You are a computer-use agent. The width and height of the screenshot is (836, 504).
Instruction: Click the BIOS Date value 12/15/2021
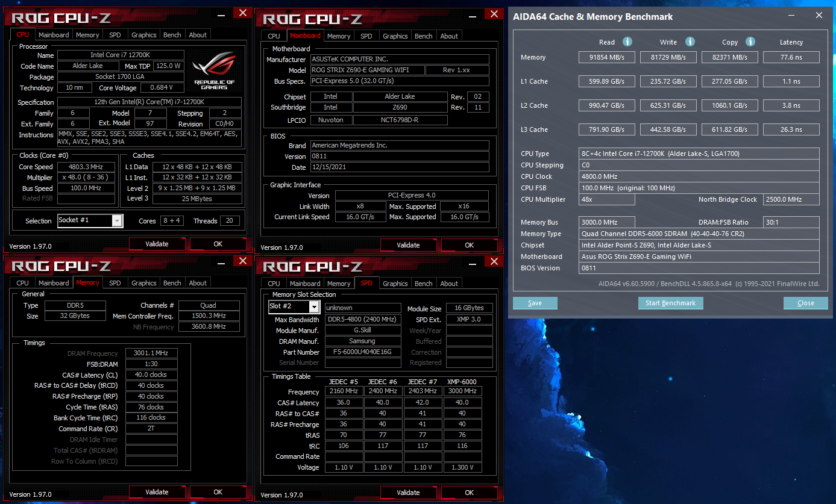[400, 167]
